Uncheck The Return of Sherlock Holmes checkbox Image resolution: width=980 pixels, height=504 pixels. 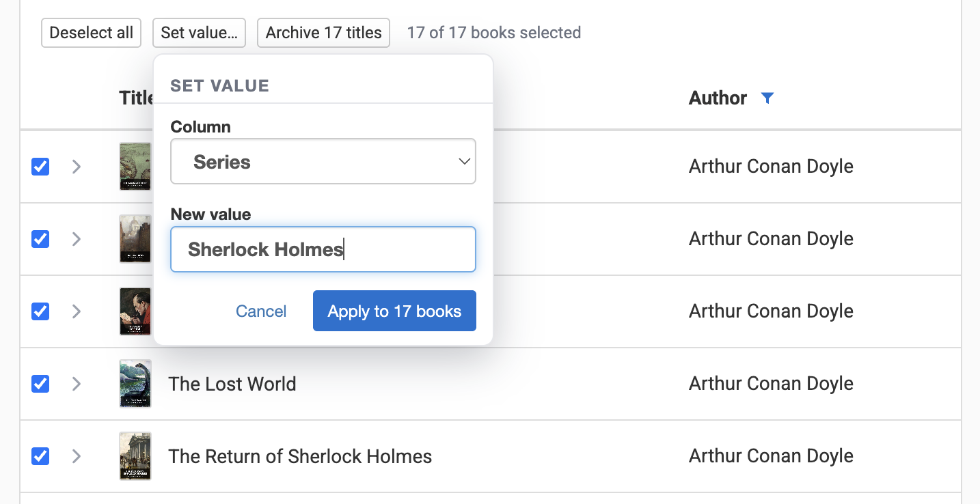[x=40, y=456]
